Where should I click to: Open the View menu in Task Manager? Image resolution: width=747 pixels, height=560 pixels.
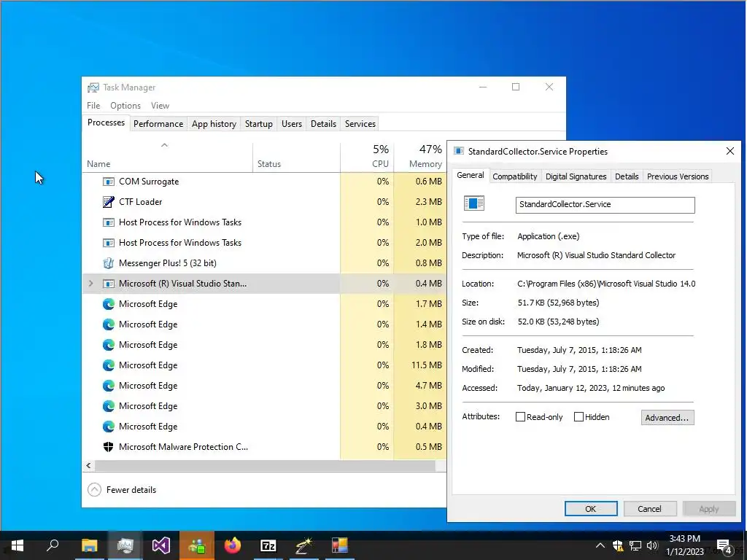[x=160, y=106]
